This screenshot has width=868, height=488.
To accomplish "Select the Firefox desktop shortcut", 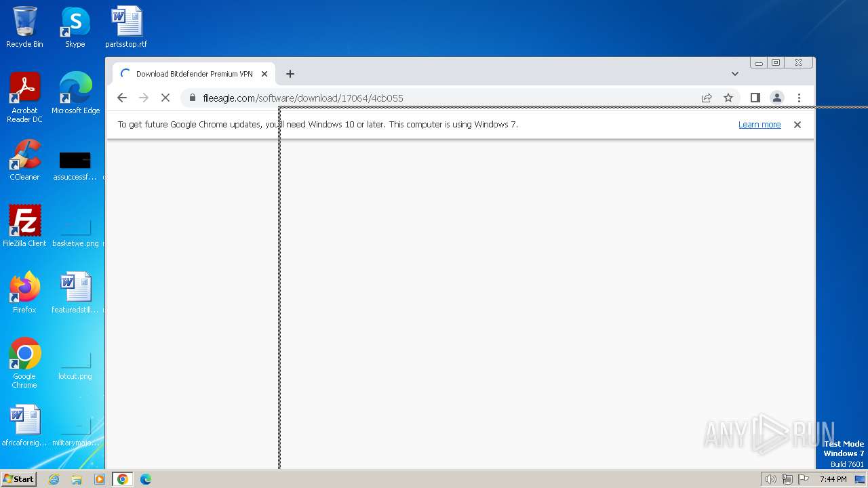I will click(24, 293).
